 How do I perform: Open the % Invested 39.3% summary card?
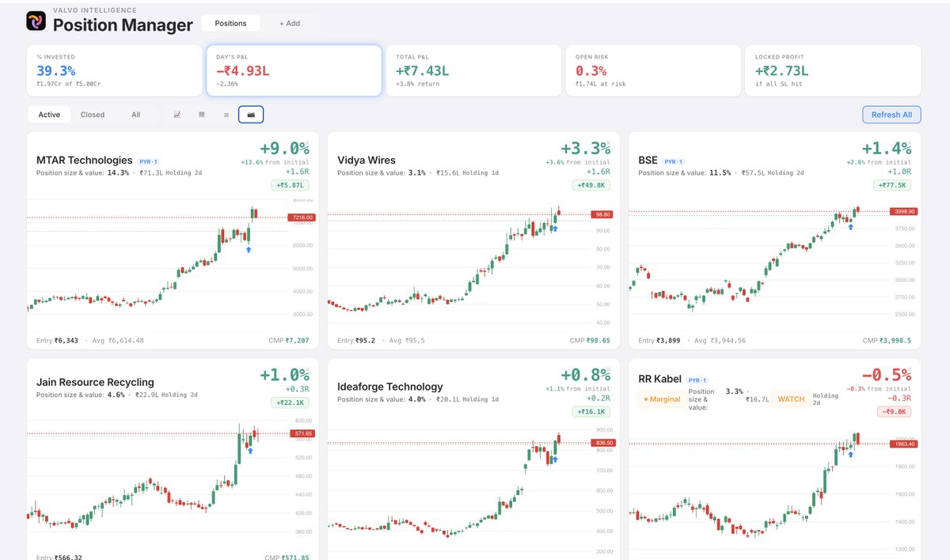[x=114, y=70]
